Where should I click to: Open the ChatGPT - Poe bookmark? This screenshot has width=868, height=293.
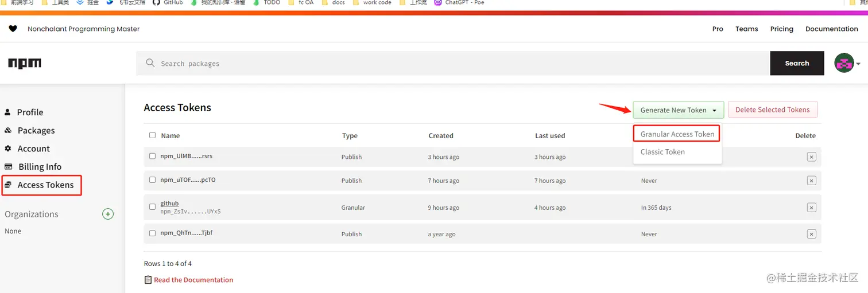[x=459, y=2]
